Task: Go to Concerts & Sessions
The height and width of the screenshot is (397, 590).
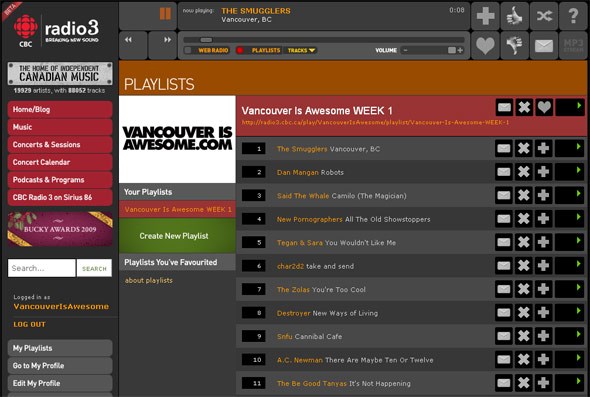Action: (x=60, y=145)
